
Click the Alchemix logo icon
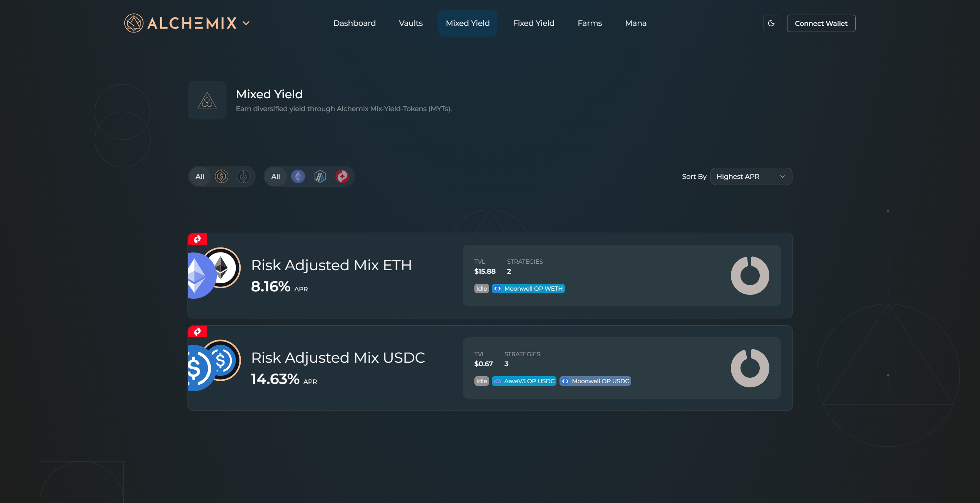point(134,23)
